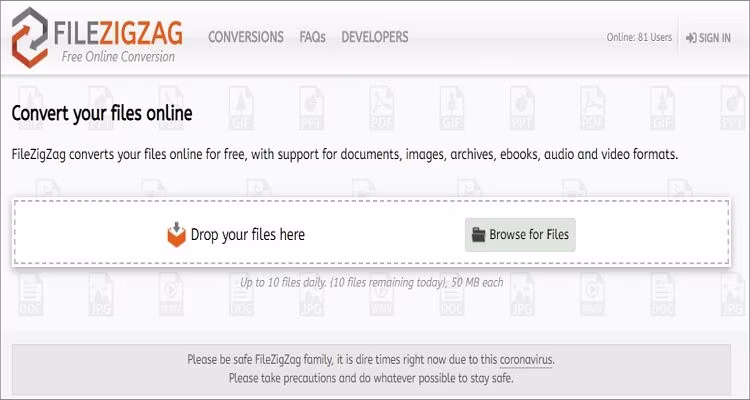Open the DEVELOPERS nav item
This screenshot has width=750, height=400.
[x=375, y=37]
